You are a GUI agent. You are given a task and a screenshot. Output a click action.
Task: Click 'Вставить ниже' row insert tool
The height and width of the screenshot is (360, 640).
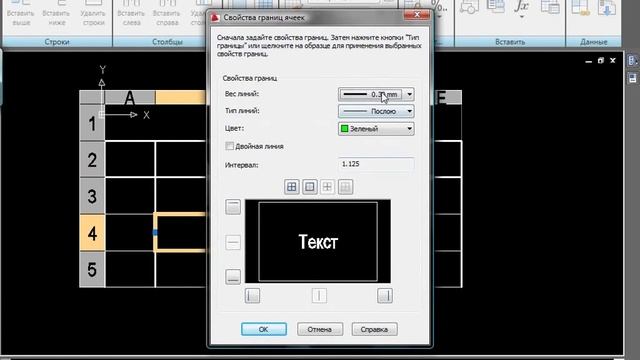tap(56, 13)
